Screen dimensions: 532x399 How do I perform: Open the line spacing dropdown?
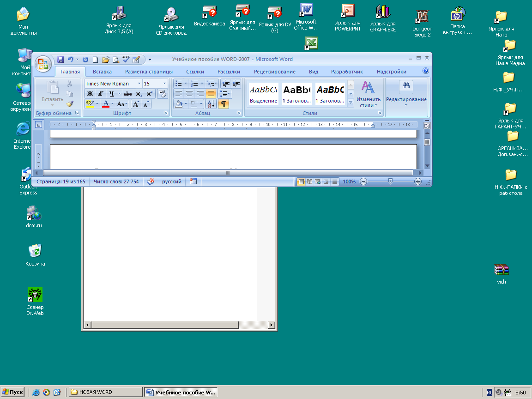pyautogui.click(x=225, y=94)
